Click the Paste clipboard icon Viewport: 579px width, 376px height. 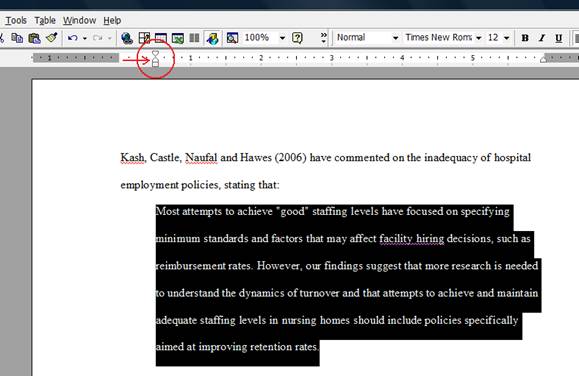[34, 38]
